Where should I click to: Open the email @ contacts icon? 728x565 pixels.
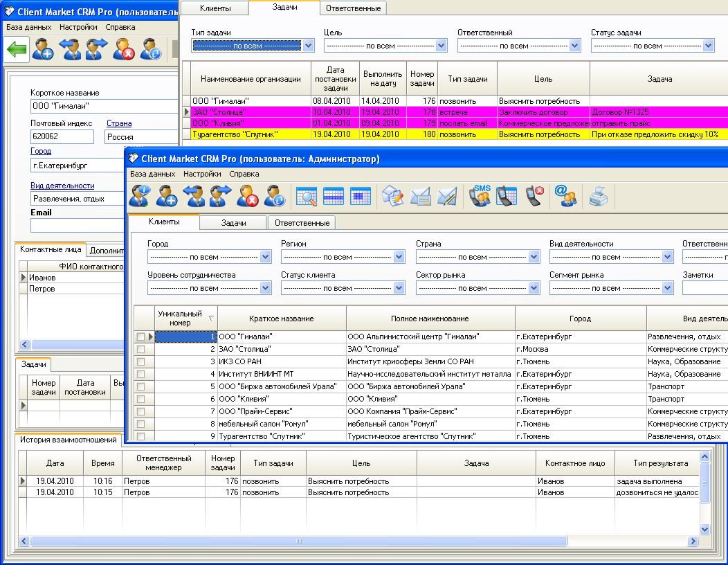(x=566, y=196)
